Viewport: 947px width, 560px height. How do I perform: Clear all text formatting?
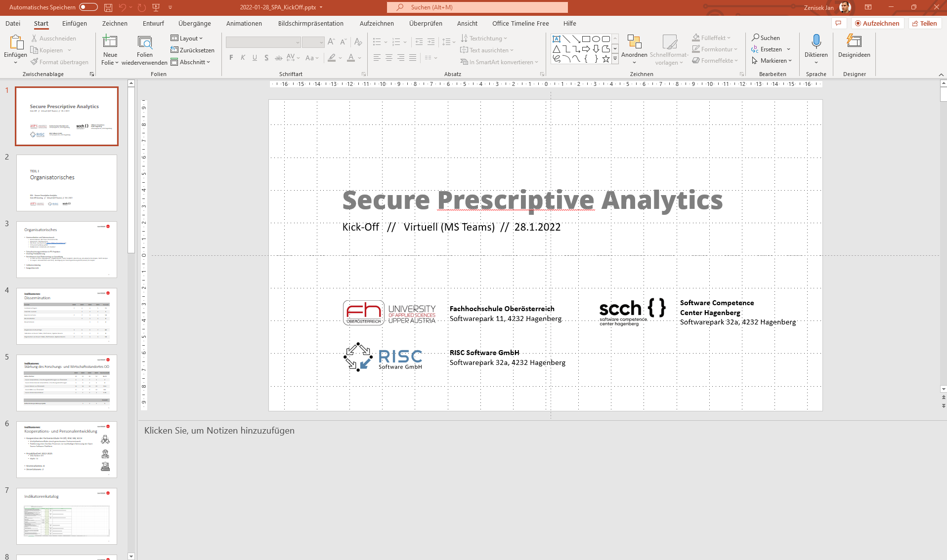[x=358, y=42]
